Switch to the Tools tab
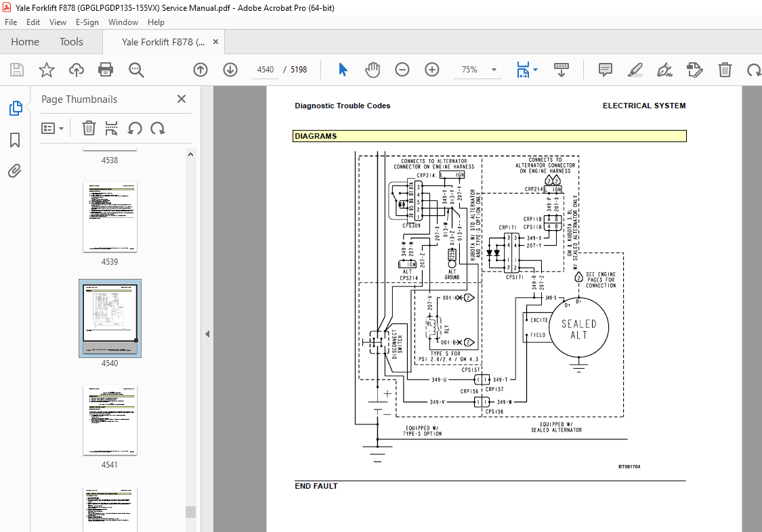 pos(71,42)
